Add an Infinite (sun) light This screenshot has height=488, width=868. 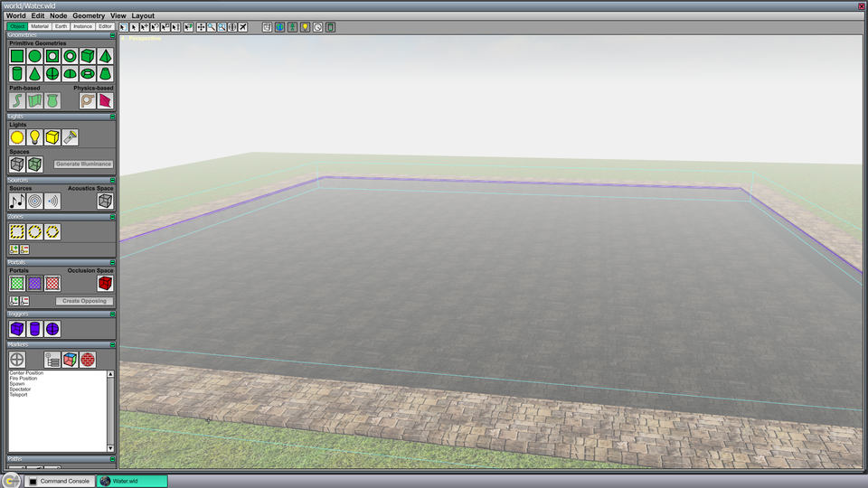(x=17, y=137)
